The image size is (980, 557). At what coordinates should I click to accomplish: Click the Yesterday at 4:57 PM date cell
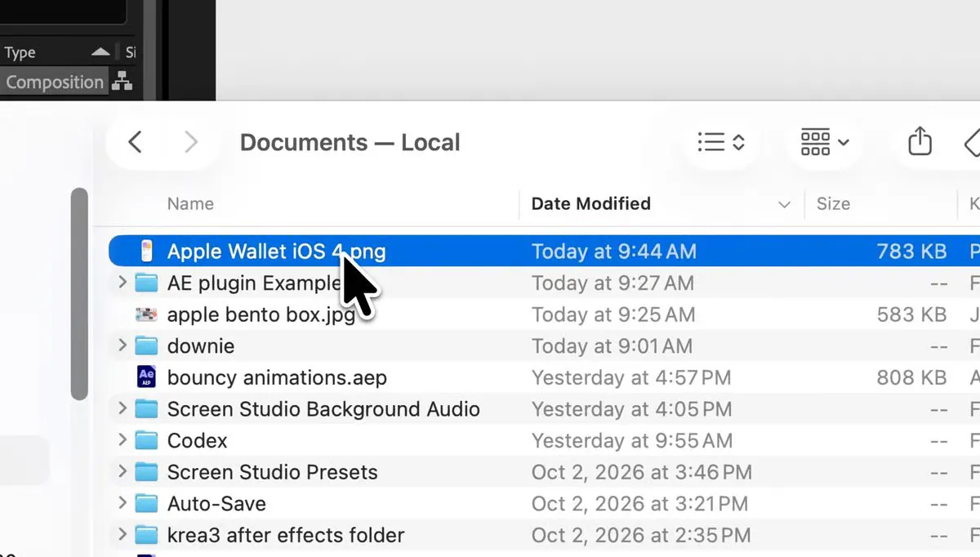point(631,377)
